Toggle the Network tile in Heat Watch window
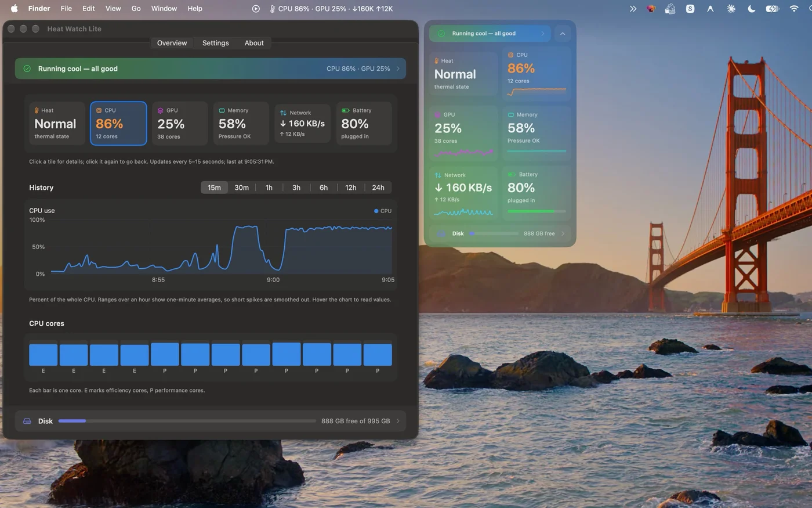Screen dimensions: 812x508 click(302, 123)
